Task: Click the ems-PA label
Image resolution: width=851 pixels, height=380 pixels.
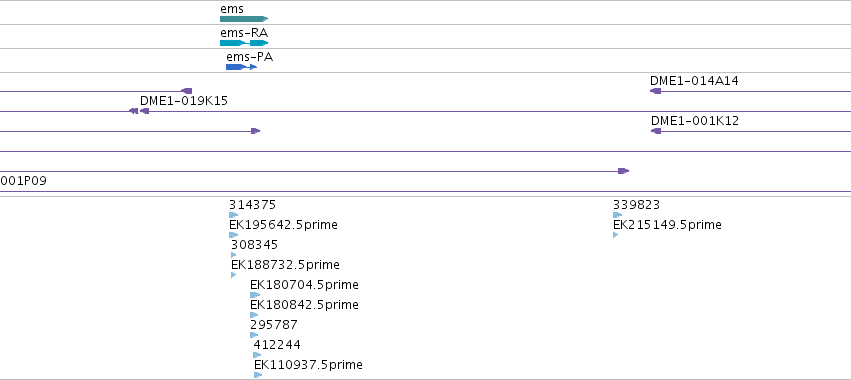Action: click(250, 56)
